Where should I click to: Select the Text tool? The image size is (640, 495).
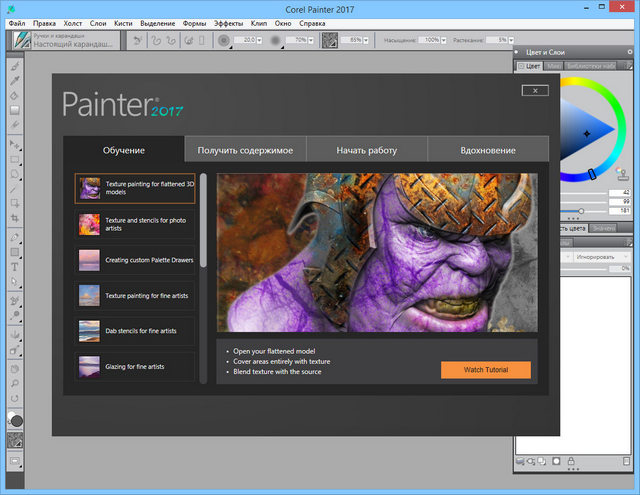(x=15, y=267)
